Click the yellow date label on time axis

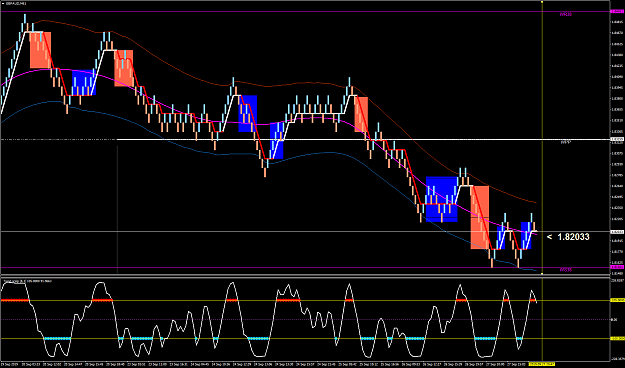542,364
